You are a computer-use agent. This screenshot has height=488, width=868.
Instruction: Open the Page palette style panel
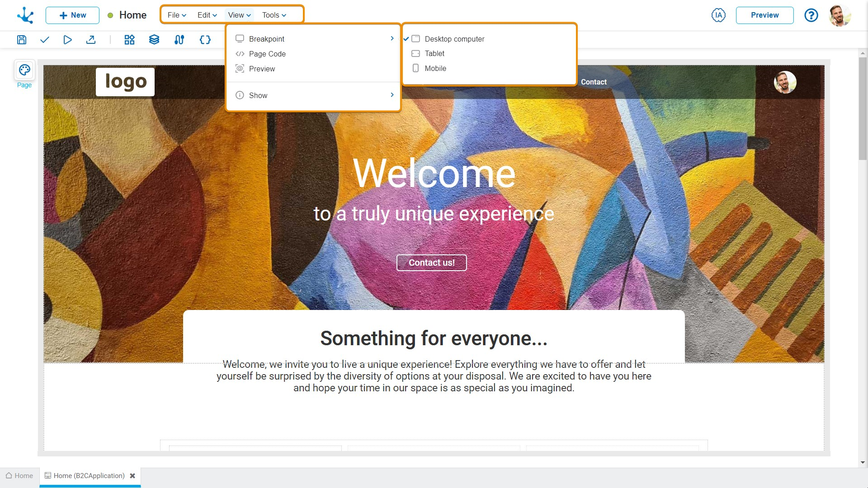coord(24,70)
